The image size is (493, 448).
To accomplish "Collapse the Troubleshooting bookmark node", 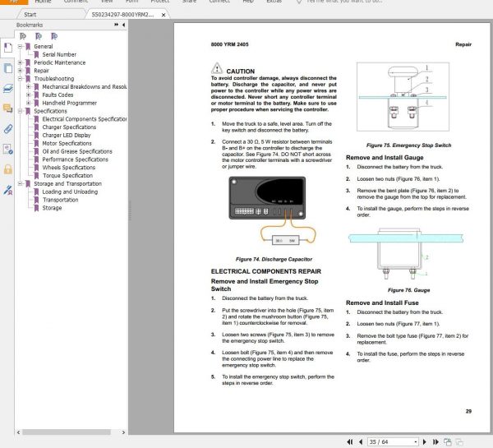I will (x=21, y=79).
